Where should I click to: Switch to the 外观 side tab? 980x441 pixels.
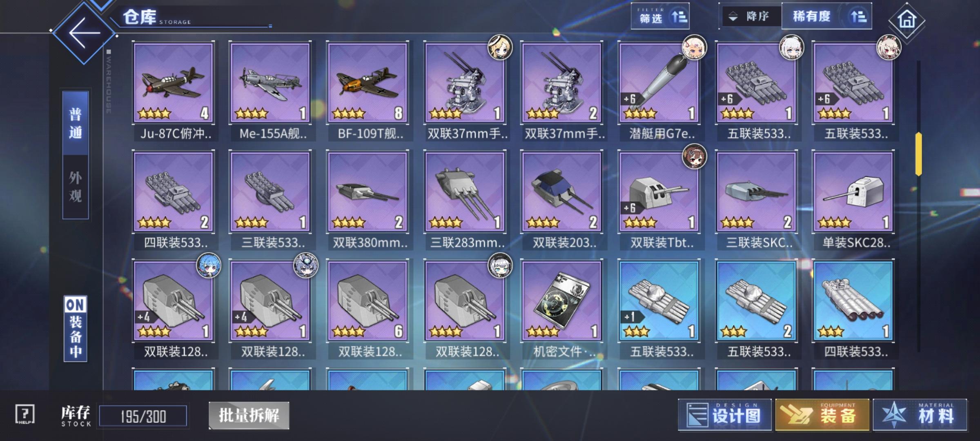[76, 187]
